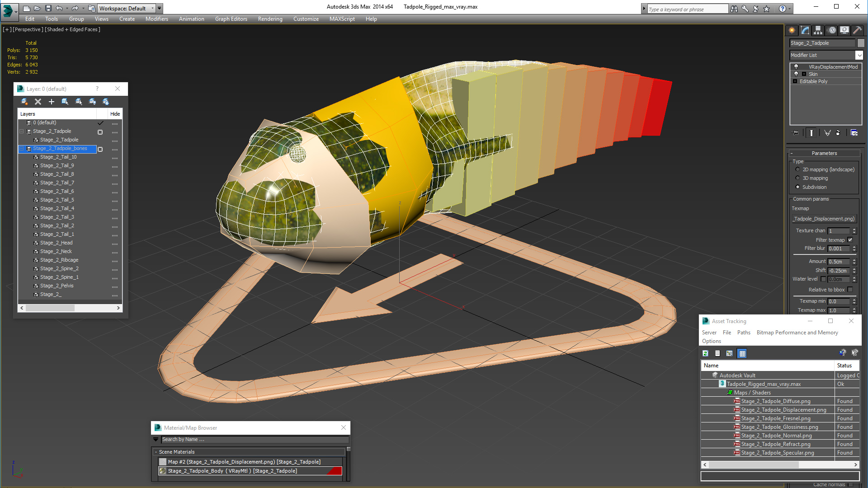Open the Create command panel tab
The width and height of the screenshot is (868, 488).
click(x=792, y=30)
